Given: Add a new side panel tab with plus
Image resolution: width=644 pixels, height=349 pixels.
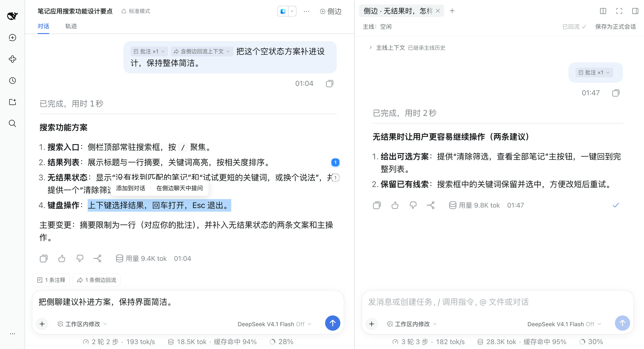Looking at the screenshot, I should tap(452, 11).
